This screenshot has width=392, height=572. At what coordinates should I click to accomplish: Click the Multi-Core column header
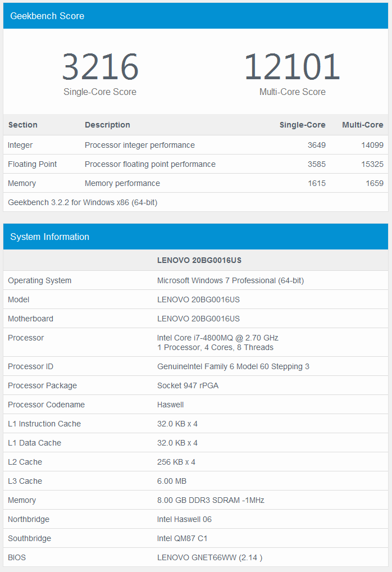click(x=362, y=125)
